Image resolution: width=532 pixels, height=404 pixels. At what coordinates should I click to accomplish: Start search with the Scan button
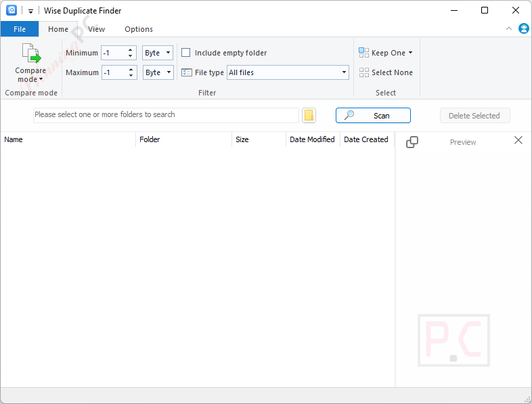click(x=373, y=116)
